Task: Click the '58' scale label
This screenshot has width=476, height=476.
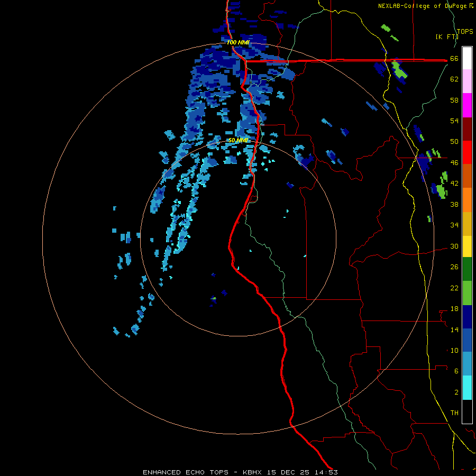Action: 454,100
